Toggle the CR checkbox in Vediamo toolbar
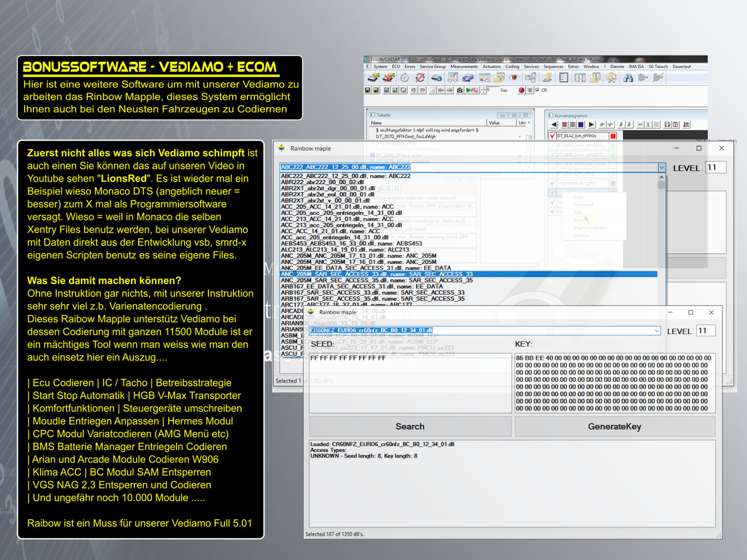This screenshot has height=560, width=747. [537, 90]
